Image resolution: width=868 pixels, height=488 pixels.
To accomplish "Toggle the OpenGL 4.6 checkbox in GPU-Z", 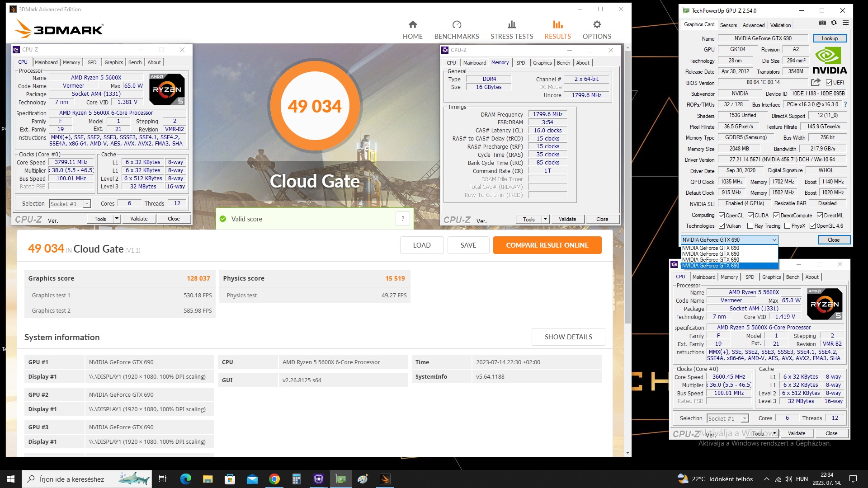I will pyautogui.click(x=812, y=226).
